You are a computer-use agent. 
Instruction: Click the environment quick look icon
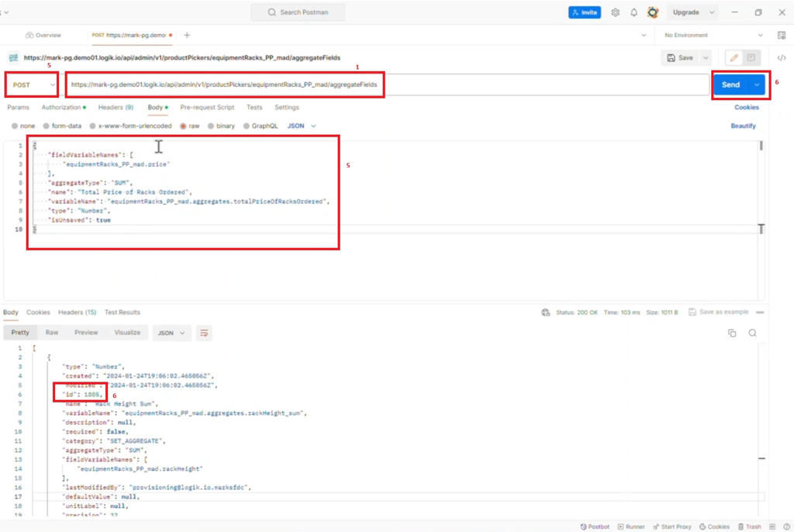(x=782, y=36)
